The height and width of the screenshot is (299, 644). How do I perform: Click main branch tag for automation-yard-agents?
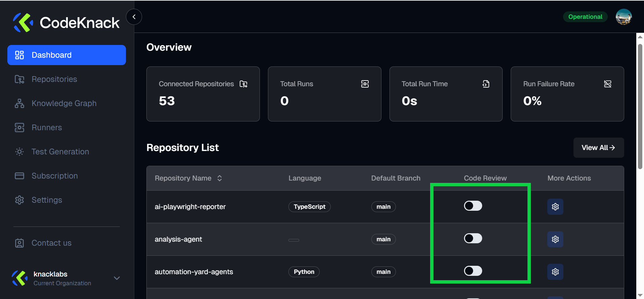point(383,272)
